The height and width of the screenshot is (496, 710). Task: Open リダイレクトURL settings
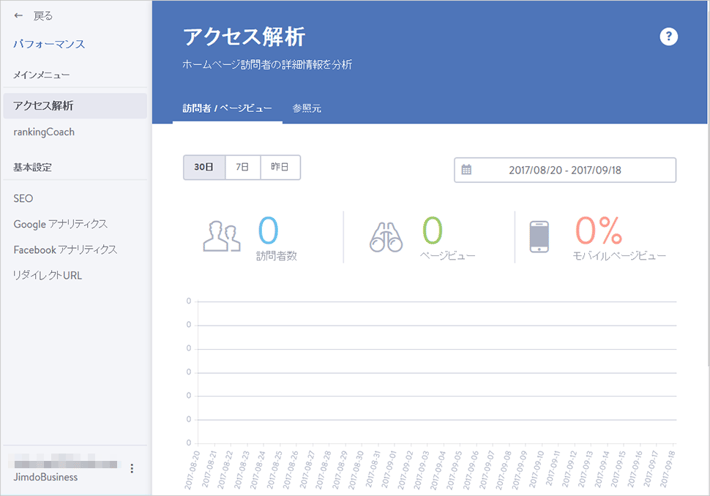tap(47, 275)
